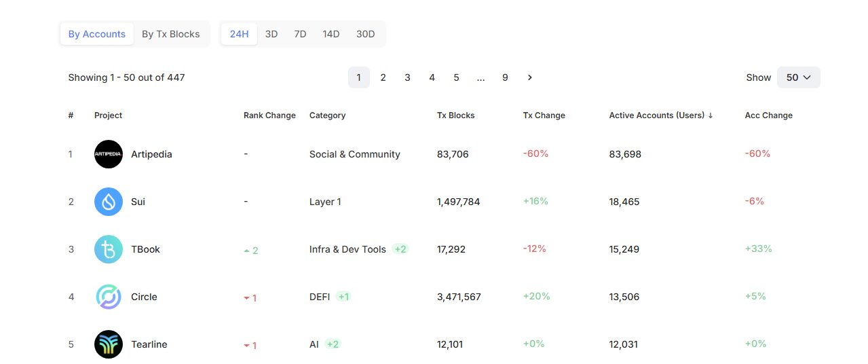Go to page 9

pyautogui.click(x=505, y=77)
